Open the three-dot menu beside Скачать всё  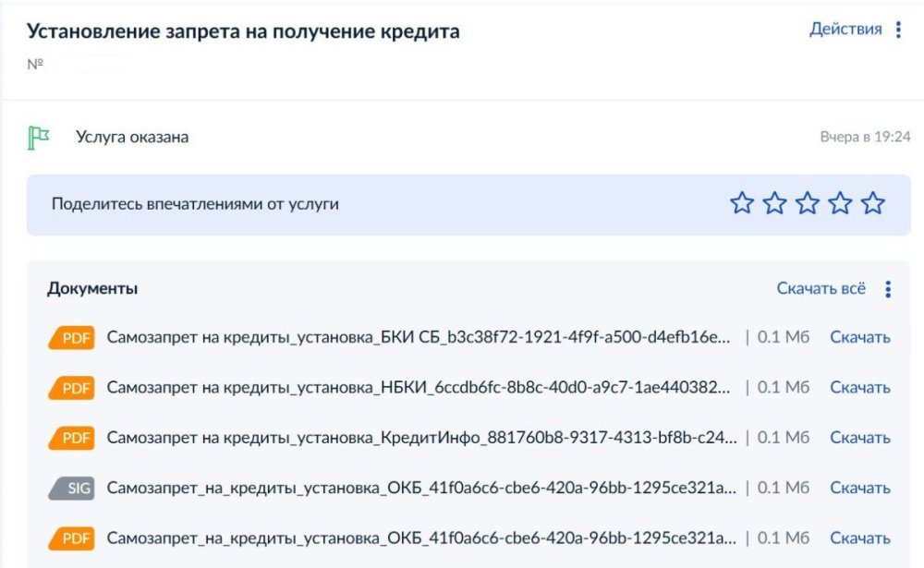coord(888,290)
